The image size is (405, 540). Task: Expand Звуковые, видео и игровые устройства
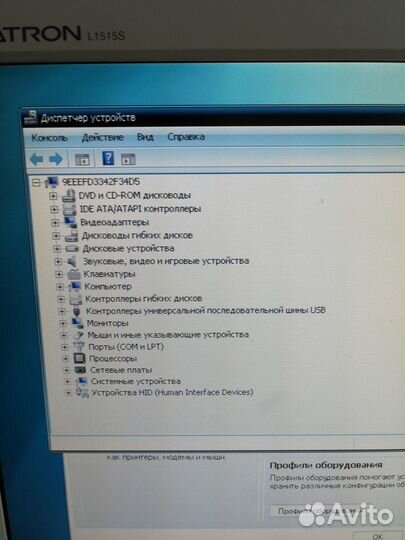pyautogui.click(x=58, y=262)
